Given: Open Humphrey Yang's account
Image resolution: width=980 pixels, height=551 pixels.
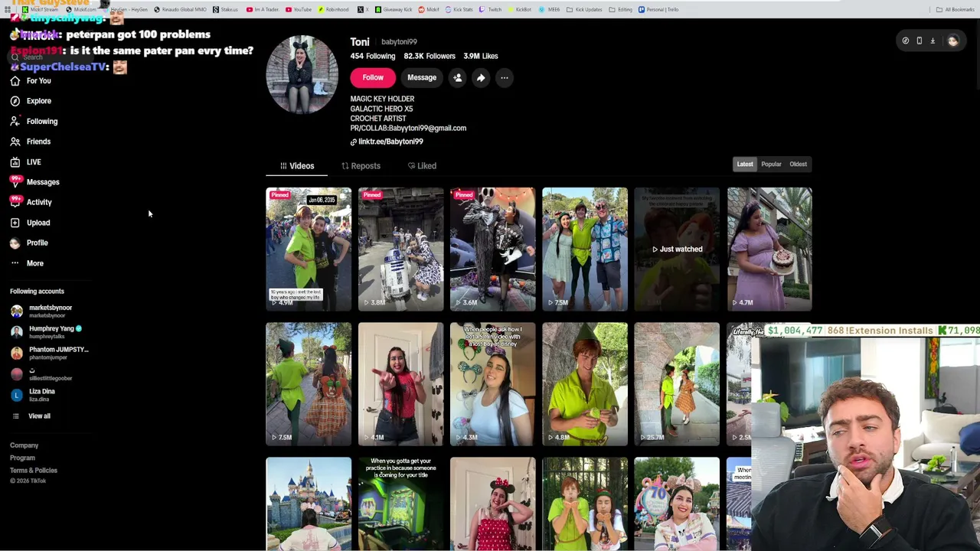Looking at the screenshot, I should click(x=46, y=331).
